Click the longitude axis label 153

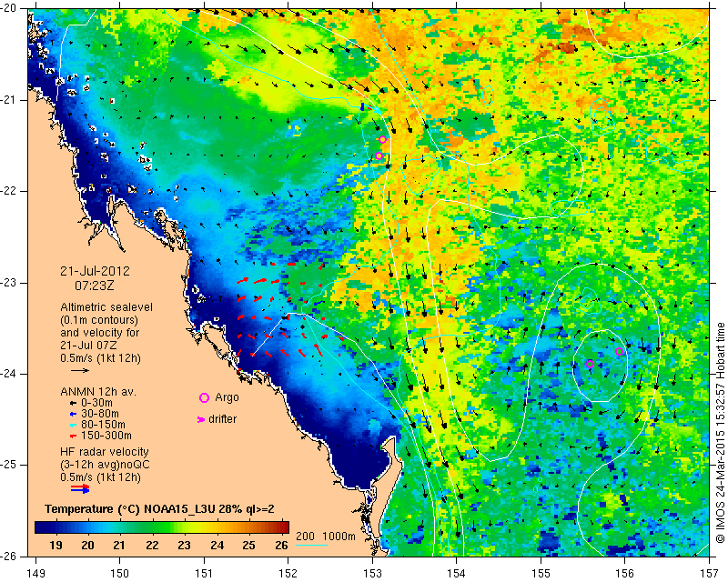[372, 574]
